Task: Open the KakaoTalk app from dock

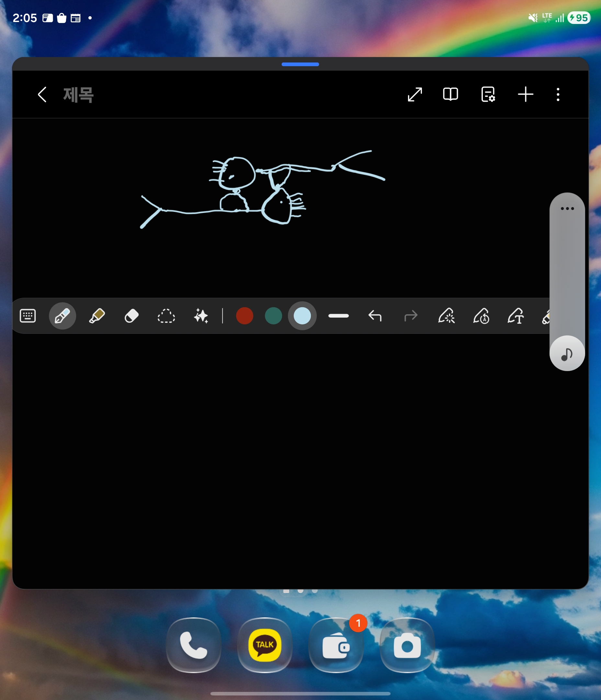Action: [x=265, y=645]
